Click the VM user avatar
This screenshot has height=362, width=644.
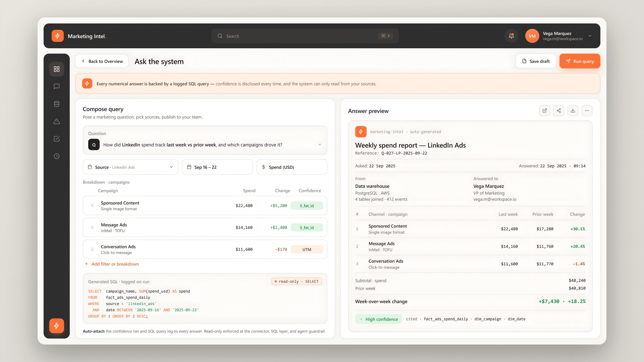pos(532,36)
